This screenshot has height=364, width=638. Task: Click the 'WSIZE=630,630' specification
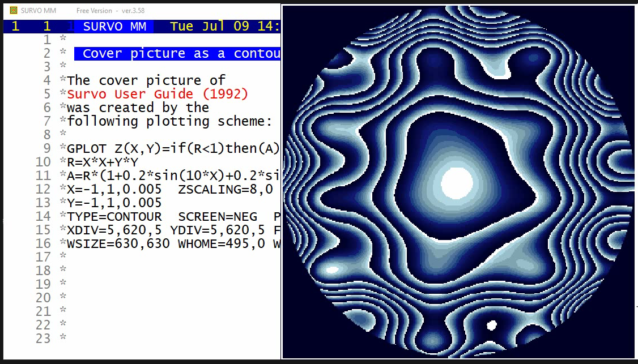[x=118, y=243]
